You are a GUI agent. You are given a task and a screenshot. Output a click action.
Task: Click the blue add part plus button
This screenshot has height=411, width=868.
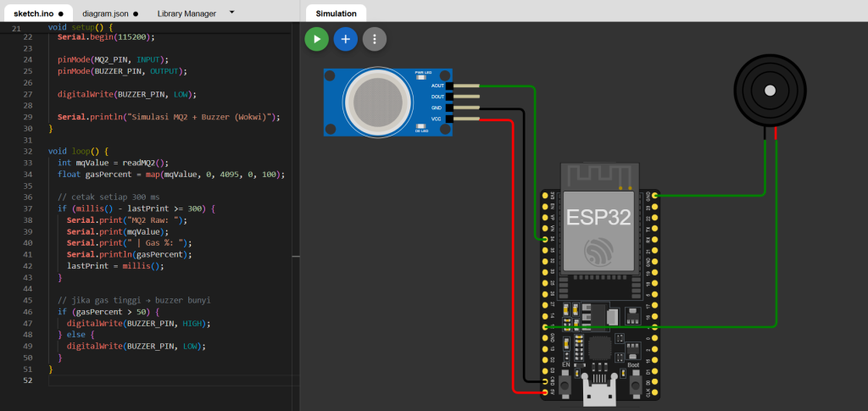coord(345,39)
